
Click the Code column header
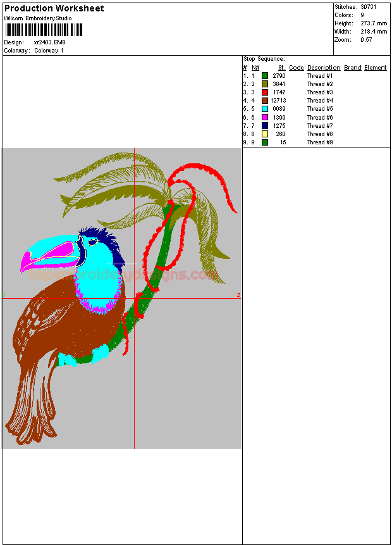(297, 68)
